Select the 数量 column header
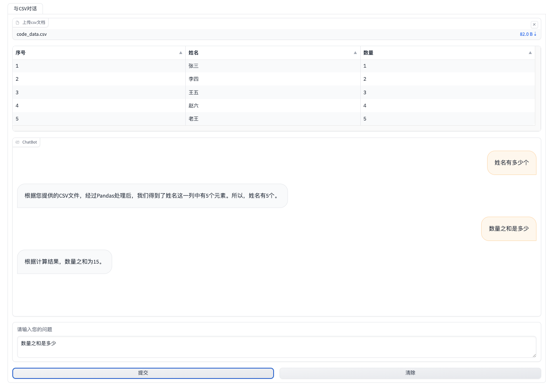 (448, 53)
